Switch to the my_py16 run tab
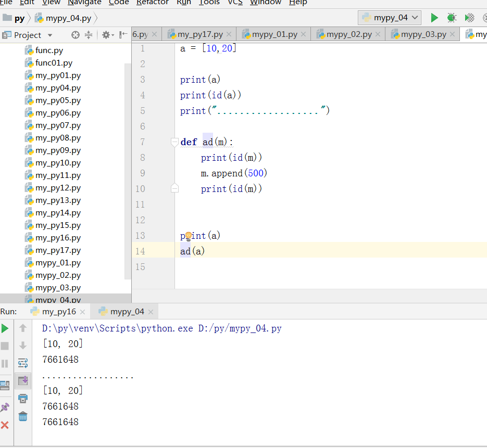 coord(58,312)
